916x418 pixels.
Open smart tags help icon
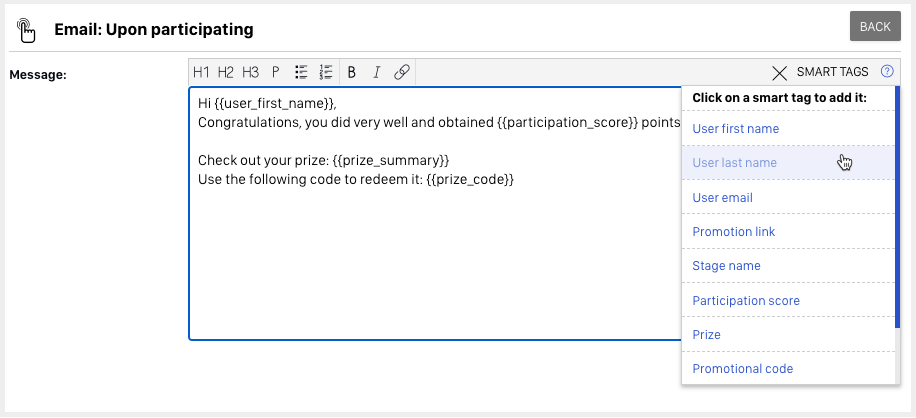(x=887, y=72)
